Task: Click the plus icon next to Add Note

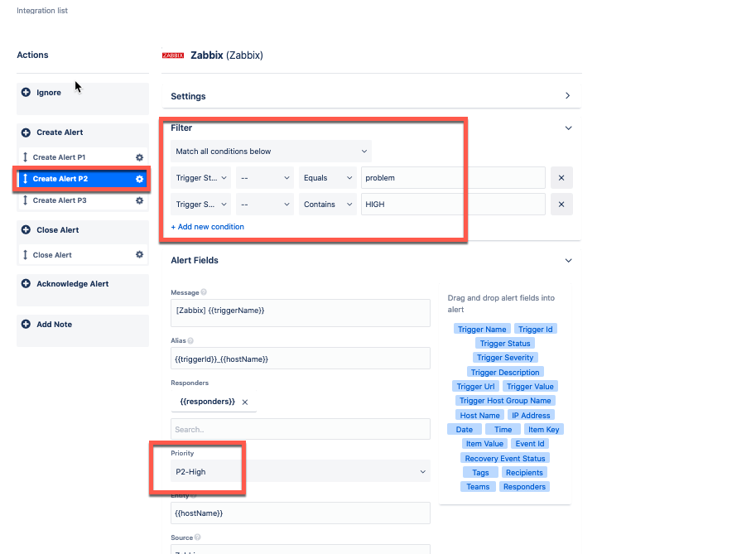Action: point(26,324)
